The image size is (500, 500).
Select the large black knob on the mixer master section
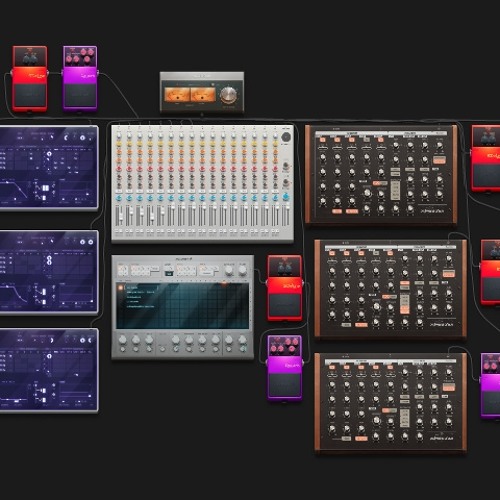[x=286, y=137]
